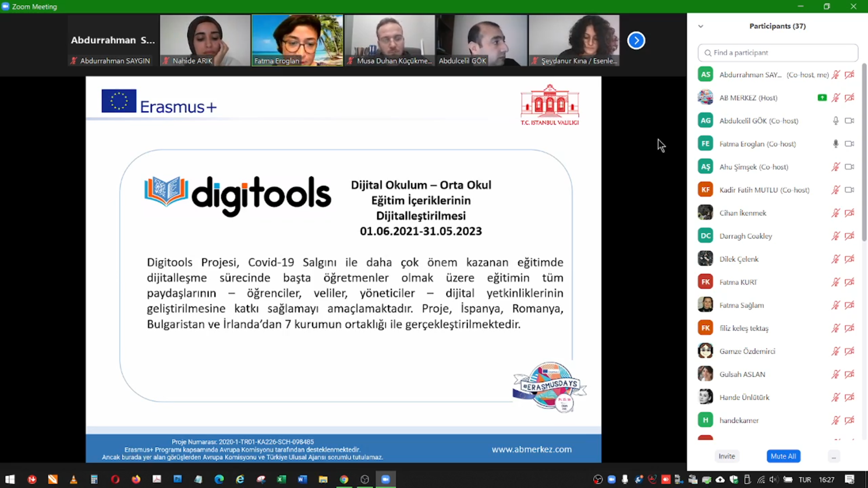This screenshot has width=868, height=488.
Task: Click Abdulcelil GÖK's microphone icon
Action: point(835,121)
